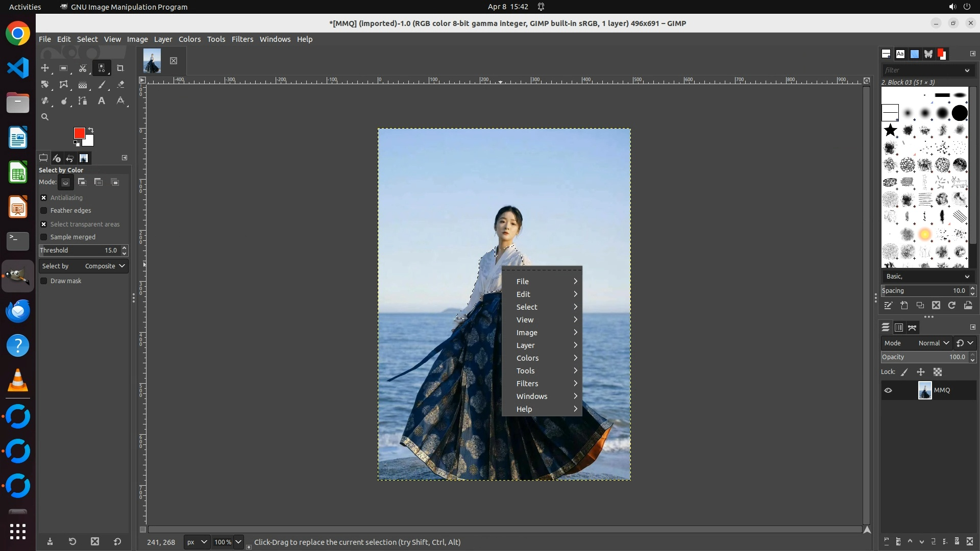Open the Windows menu in the menu bar
980x551 pixels.
pos(275,39)
